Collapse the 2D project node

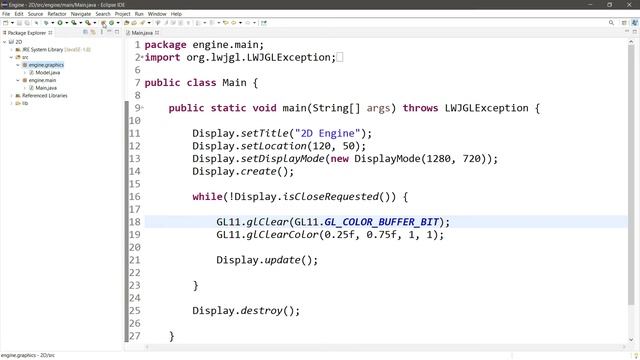point(4,42)
